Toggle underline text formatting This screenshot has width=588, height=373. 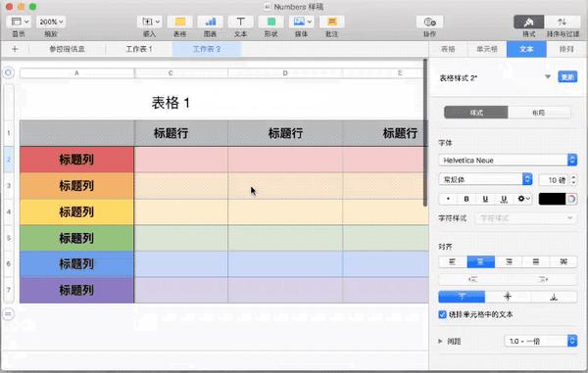(485, 199)
